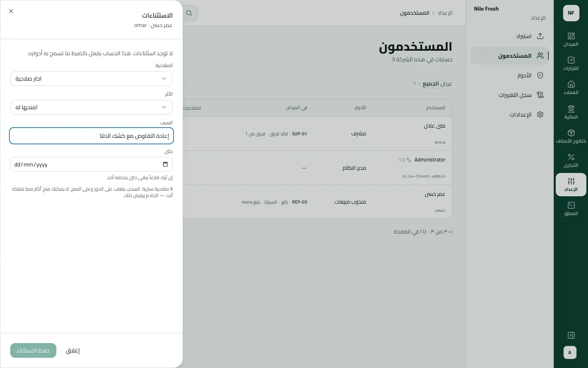Click الإعداد breadcrumb link
Screen dimensions: 588x368
click(x=445, y=13)
